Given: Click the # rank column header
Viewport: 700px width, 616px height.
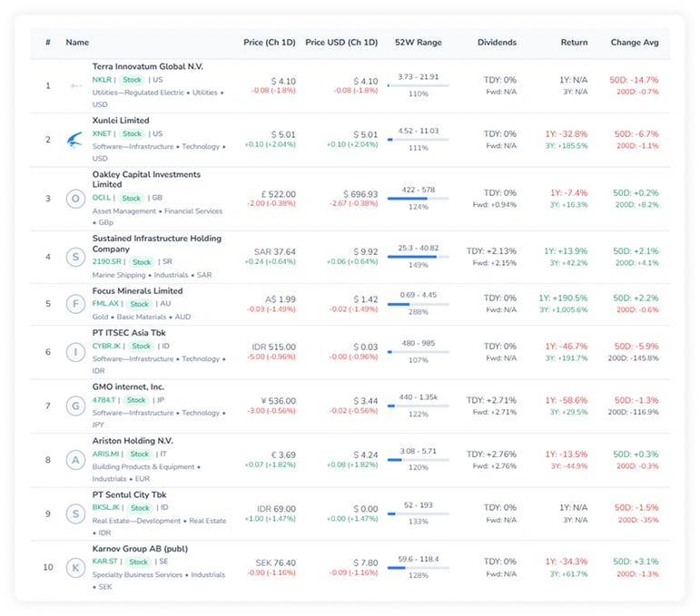Looking at the screenshot, I should 48,43.
